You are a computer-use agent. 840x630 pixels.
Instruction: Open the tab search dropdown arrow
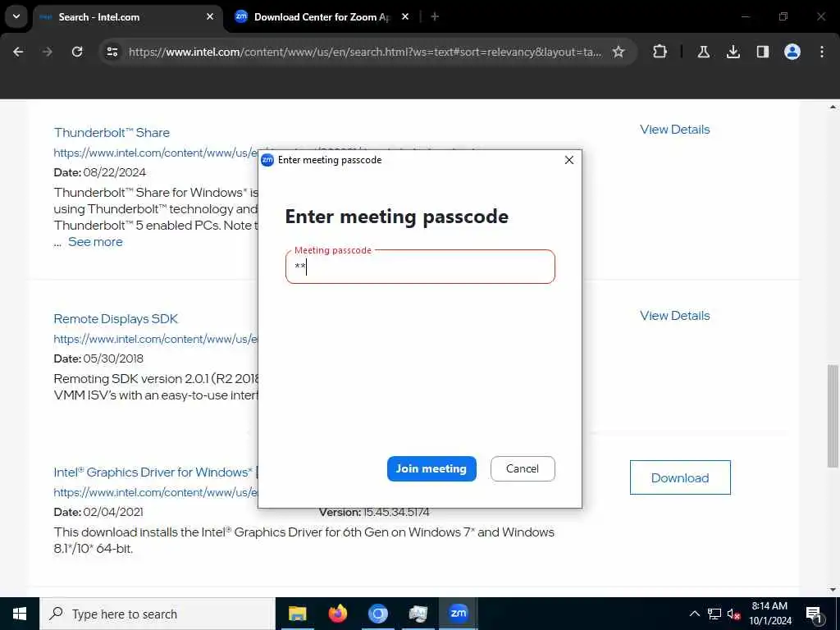[16, 16]
